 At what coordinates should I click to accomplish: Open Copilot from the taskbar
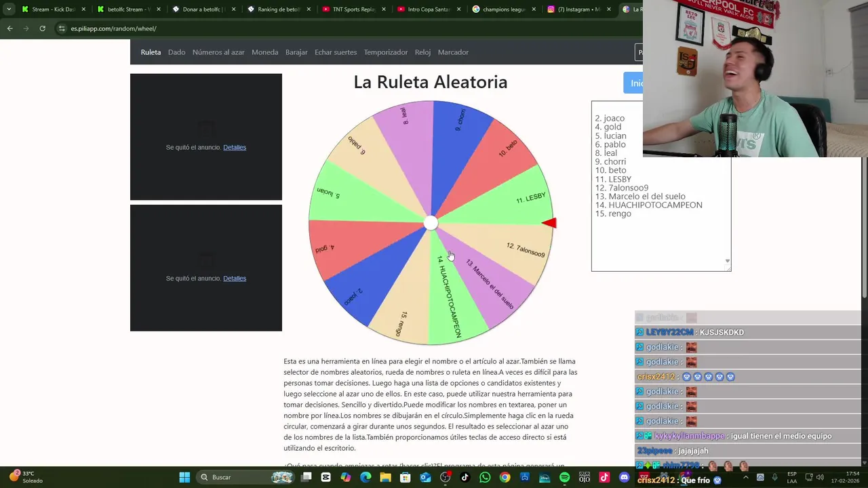(x=346, y=477)
